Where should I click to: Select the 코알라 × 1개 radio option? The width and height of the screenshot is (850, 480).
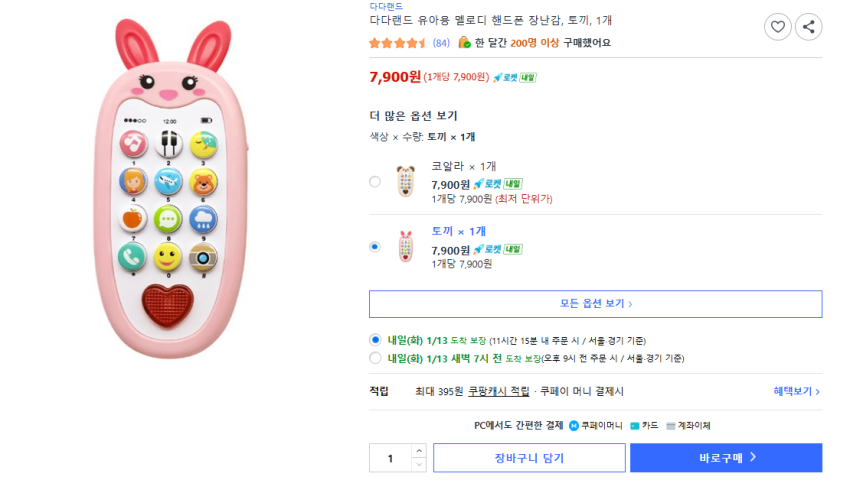tap(375, 182)
